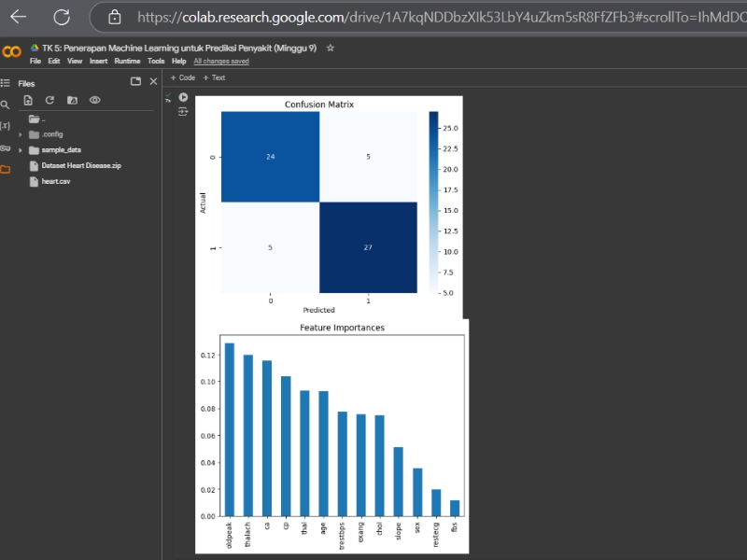Star the notebook with the star icon
This screenshot has width=747, height=560.
[x=331, y=48]
